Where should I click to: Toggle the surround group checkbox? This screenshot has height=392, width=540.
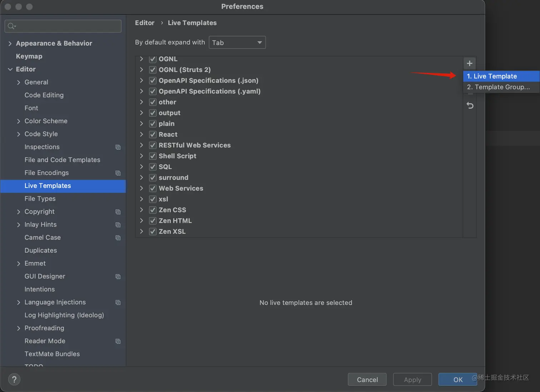[x=153, y=178]
